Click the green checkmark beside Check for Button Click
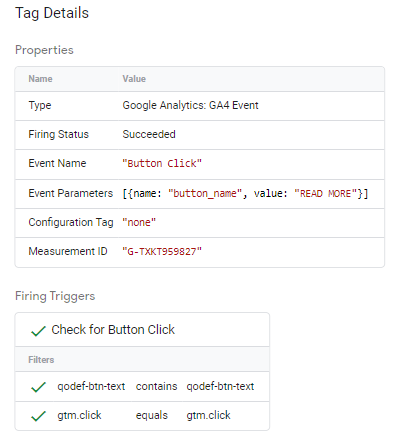The width and height of the screenshot is (418, 443). 38,331
